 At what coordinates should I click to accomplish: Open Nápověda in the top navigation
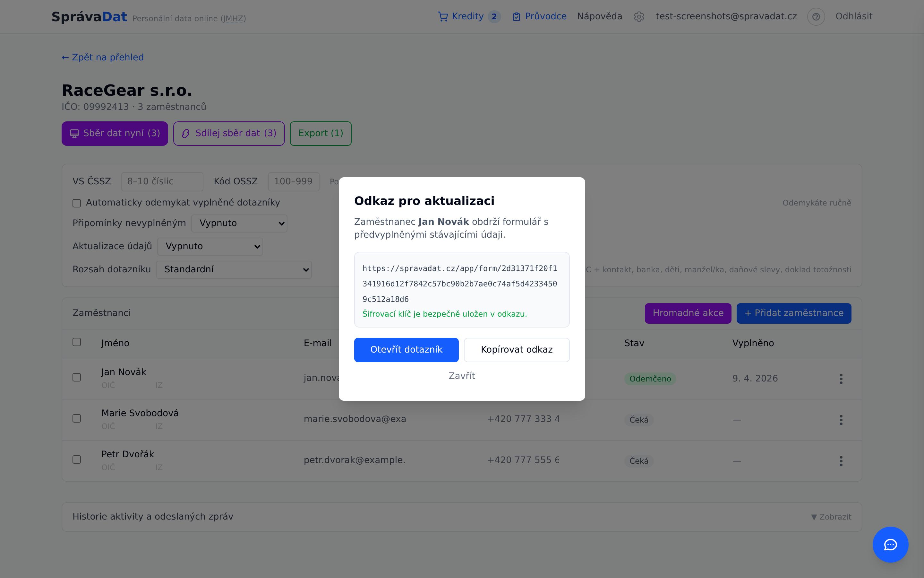coord(599,16)
